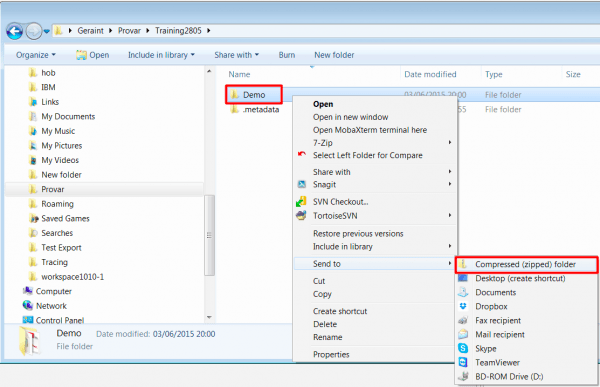The width and height of the screenshot is (600, 387).
Task: Choose Restore previous versions
Action: coord(358,234)
